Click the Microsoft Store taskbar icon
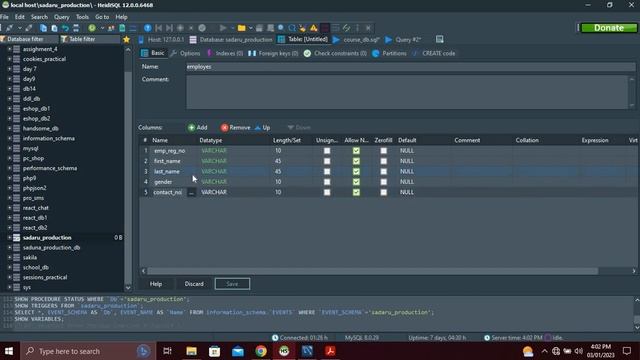The height and width of the screenshot is (360, 640). coord(215,351)
